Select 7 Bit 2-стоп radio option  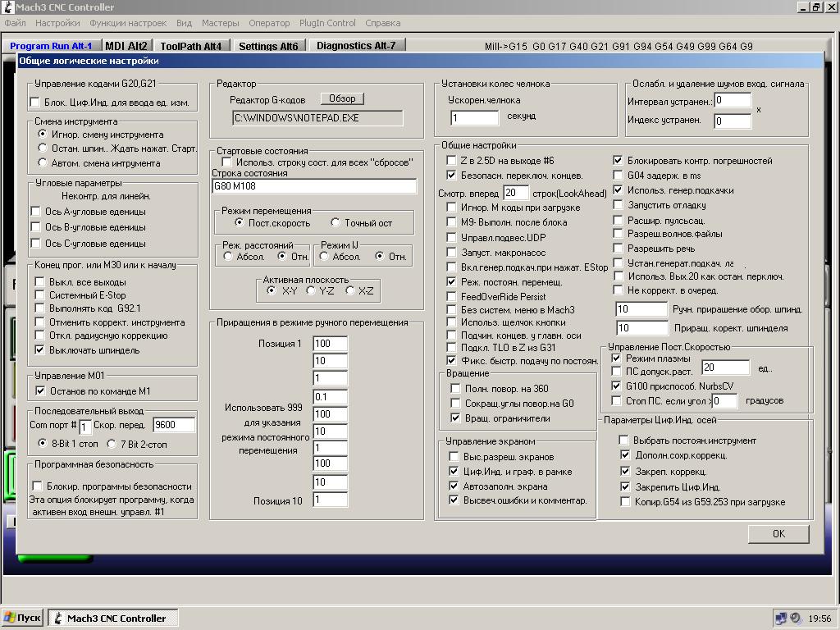[112, 444]
